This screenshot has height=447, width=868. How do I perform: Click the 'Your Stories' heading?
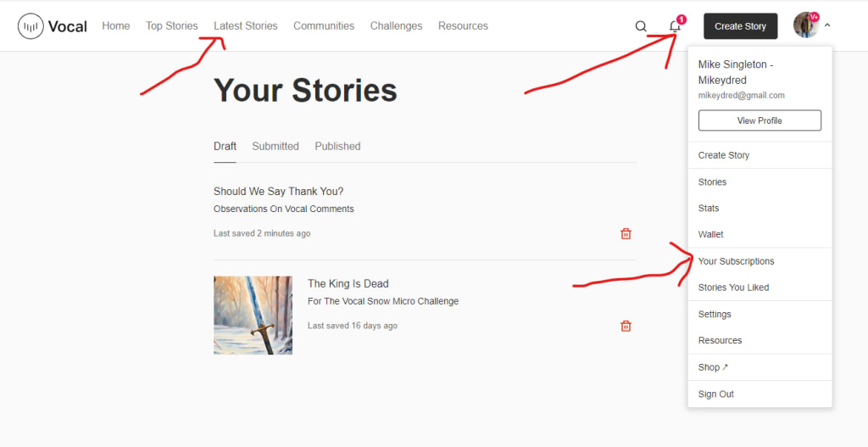coord(305,90)
